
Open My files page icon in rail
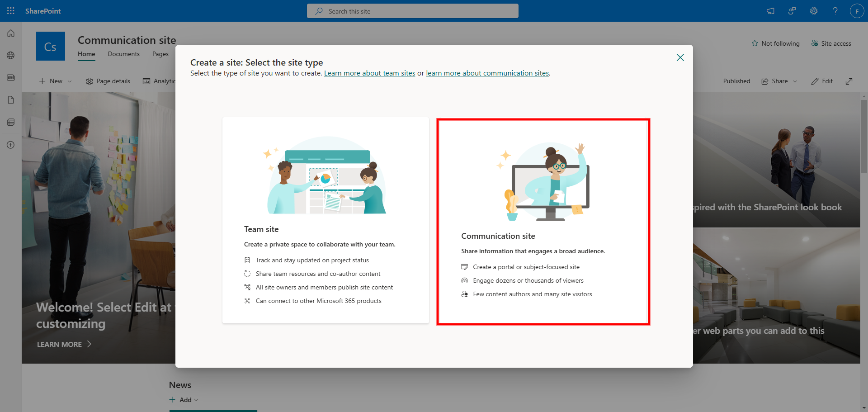coord(11,100)
